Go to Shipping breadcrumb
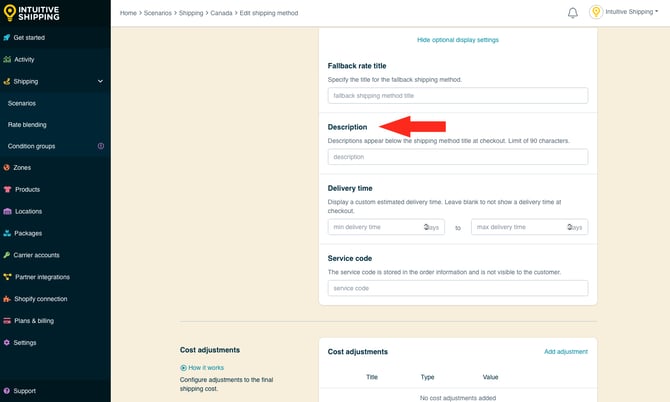 191,13
